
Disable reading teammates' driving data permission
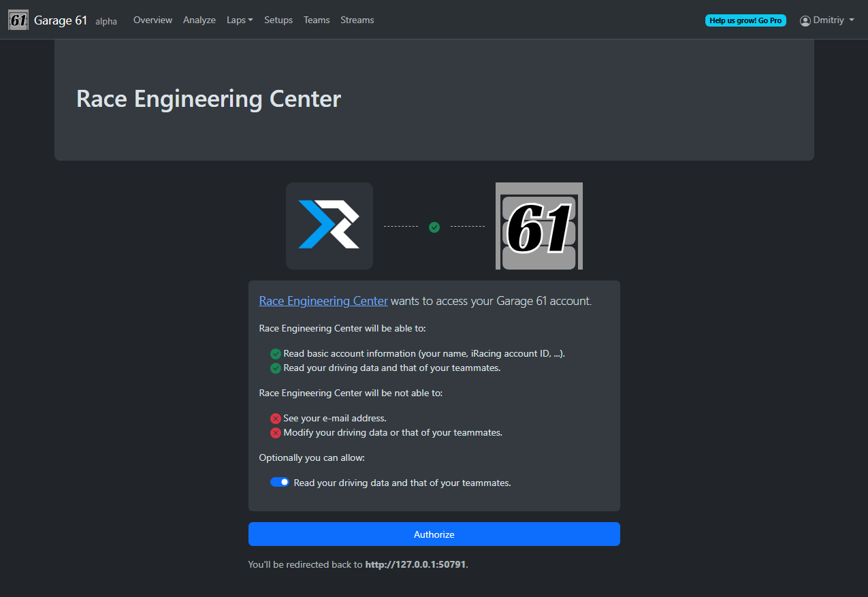(279, 482)
